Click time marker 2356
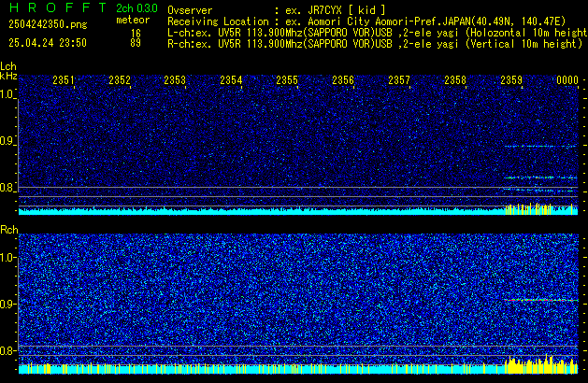 click(x=343, y=80)
